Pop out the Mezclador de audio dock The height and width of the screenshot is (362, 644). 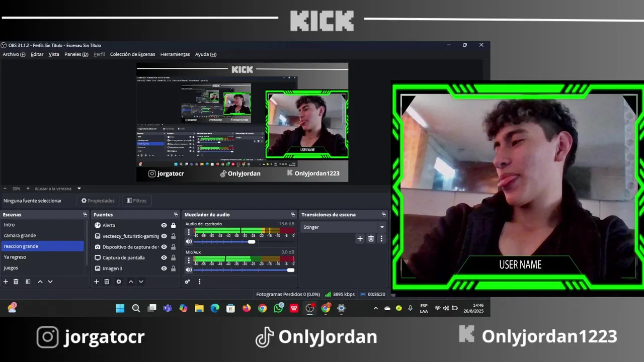293,215
